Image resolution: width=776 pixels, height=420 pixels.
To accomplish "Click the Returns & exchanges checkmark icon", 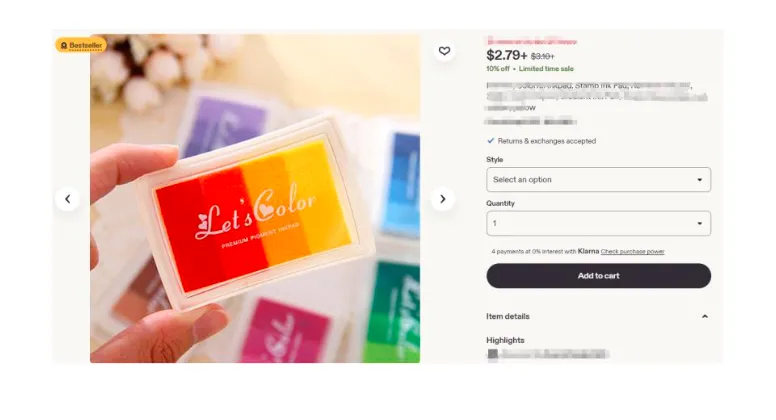I will 490,141.
